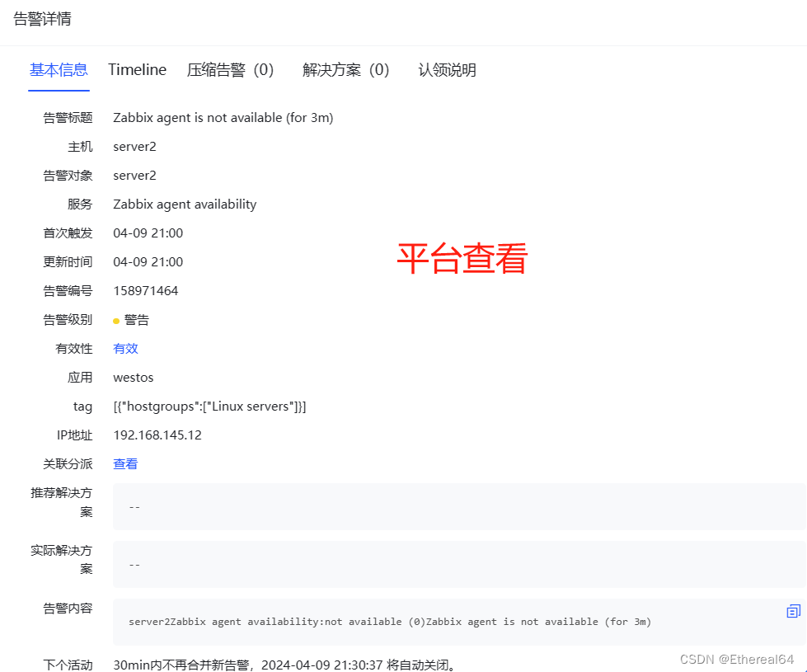This screenshot has width=807, height=672.
Task: Click the 首次触发 time 04-09 21:00
Action: click(x=148, y=233)
